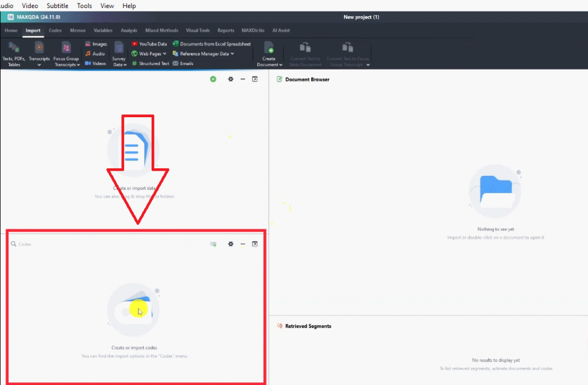
Task: Open Create Document dropdown
Action: pyautogui.click(x=269, y=64)
